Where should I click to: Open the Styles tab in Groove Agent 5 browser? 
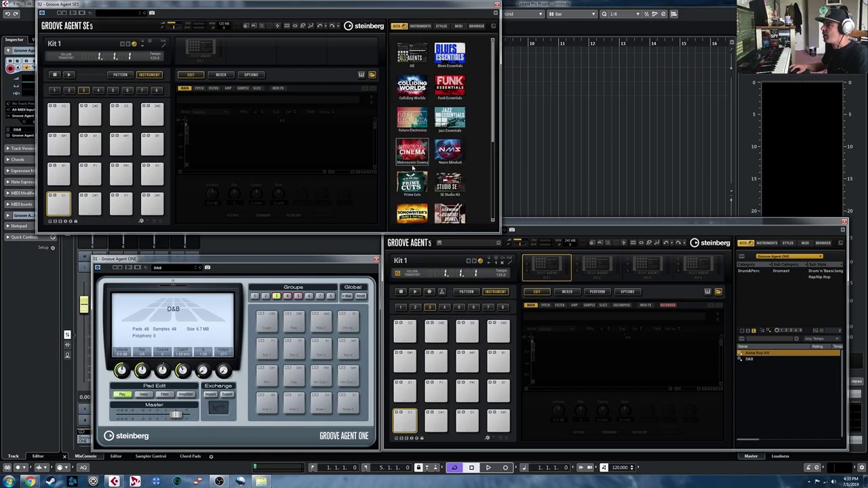point(787,243)
